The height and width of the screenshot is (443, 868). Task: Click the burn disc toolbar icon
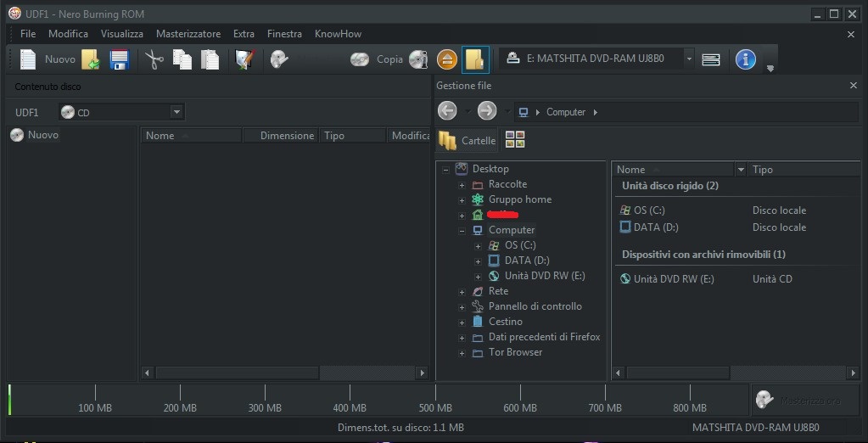(279, 59)
